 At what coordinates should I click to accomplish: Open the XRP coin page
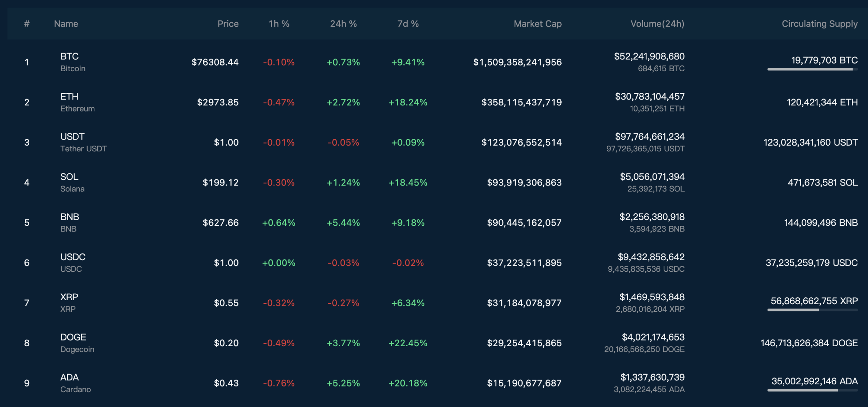pyautogui.click(x=69, y=303)
